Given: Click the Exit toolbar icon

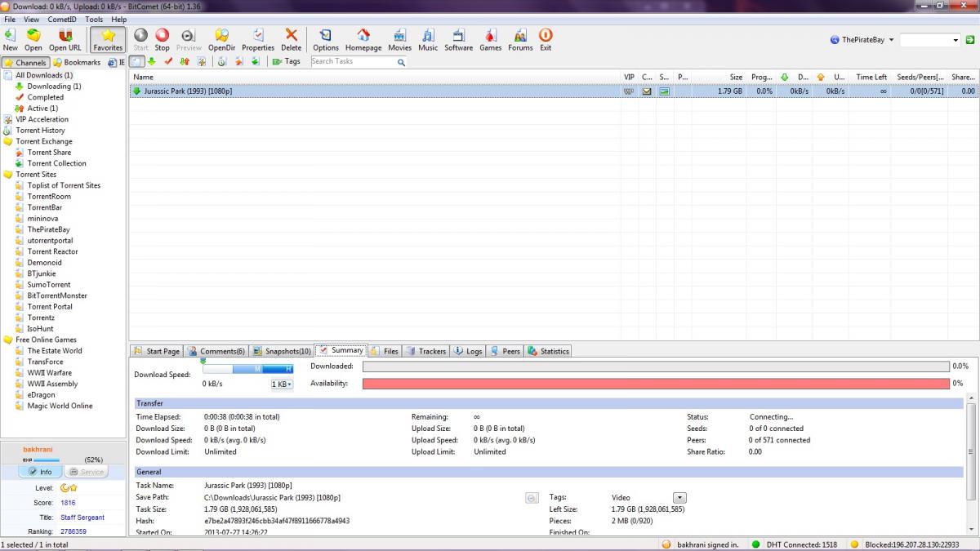Looking at the screenshot, I should [546, 39].
